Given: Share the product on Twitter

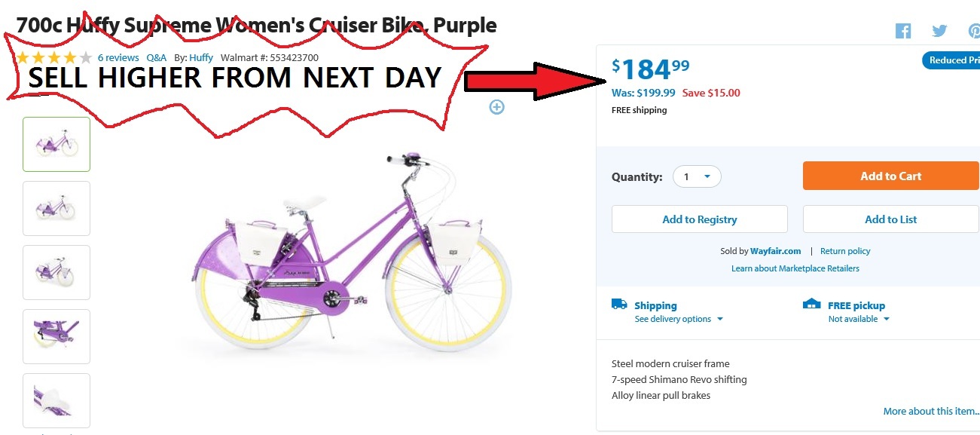Looking at the screenshot, I should point(939,31).
